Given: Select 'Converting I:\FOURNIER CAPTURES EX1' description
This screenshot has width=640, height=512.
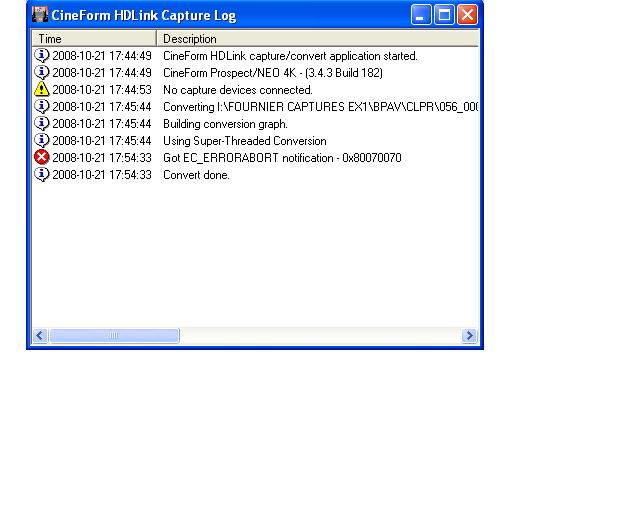Looking at the screenshot, I should click(x=320, y=107).
